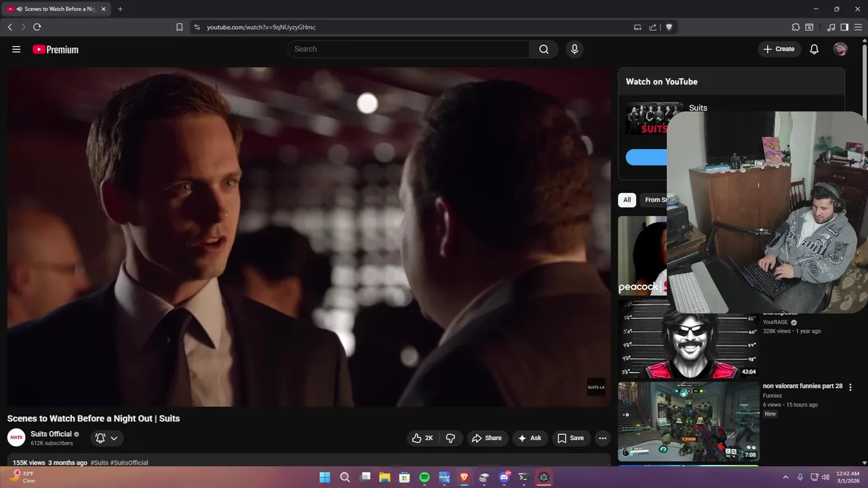The image size is (868, 488).
Task: Open the YouTube hamburger guide menu
Action: pos(16,49)
